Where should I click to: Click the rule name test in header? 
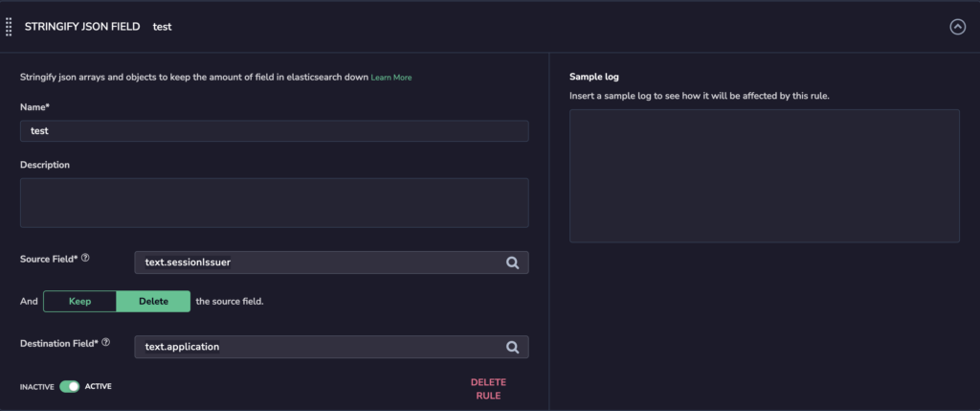(163, 27)
